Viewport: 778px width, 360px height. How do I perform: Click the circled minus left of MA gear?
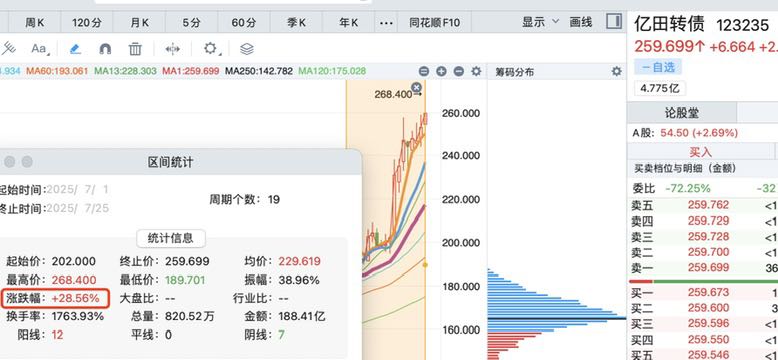click(458, 71)
